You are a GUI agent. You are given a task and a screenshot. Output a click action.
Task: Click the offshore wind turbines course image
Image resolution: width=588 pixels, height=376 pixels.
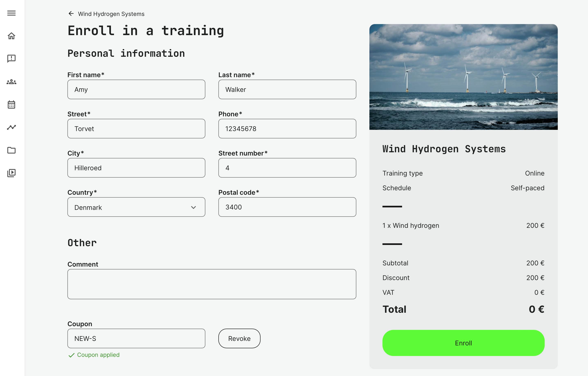click(463, 77)
